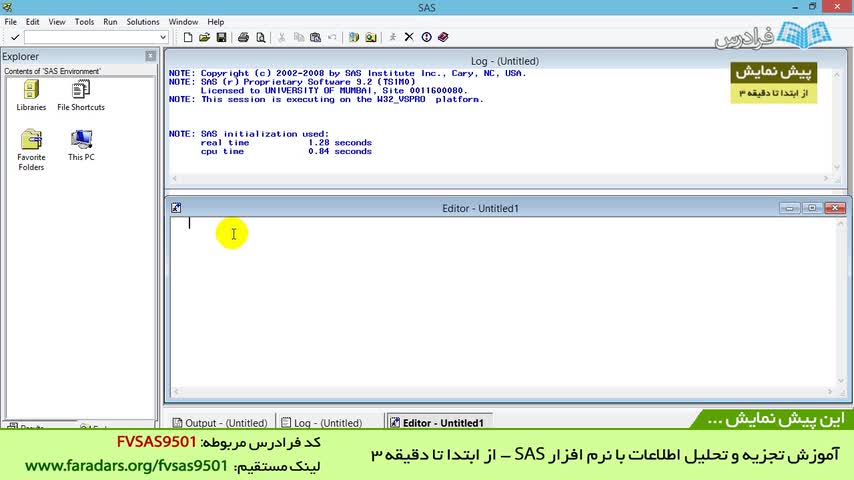Image resolution: width=854 pixels, height=480 pixels.
Task: Open the View menu
Action: (57, 22)
